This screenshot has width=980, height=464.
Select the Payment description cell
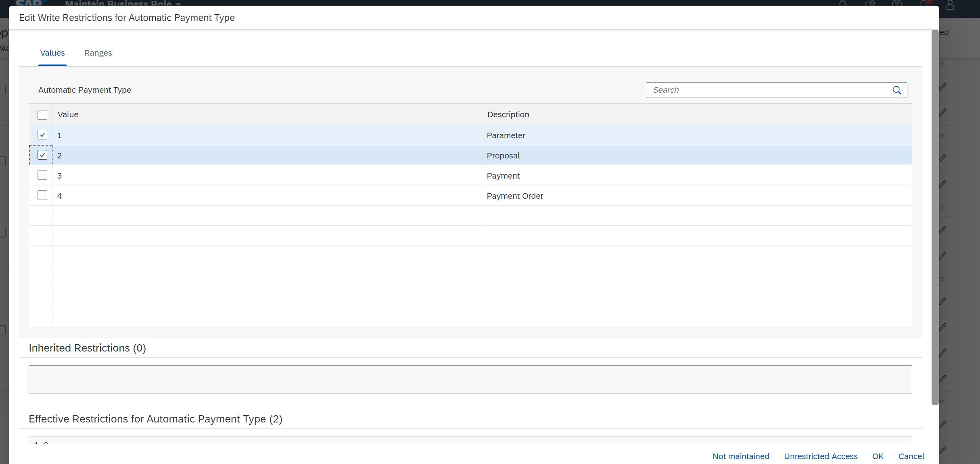[x=697, y=175]
